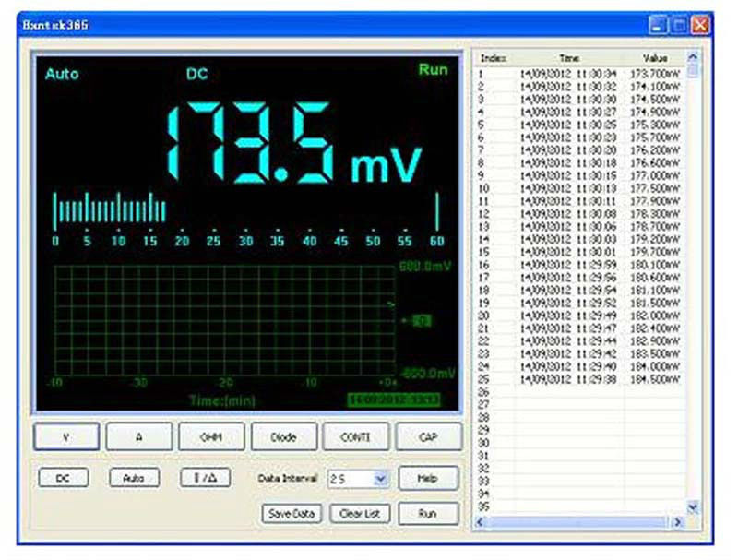The width and height of the screenshot is (738, 560).
Task: Select the Diode test mode
Action: [x=284, y=435]
